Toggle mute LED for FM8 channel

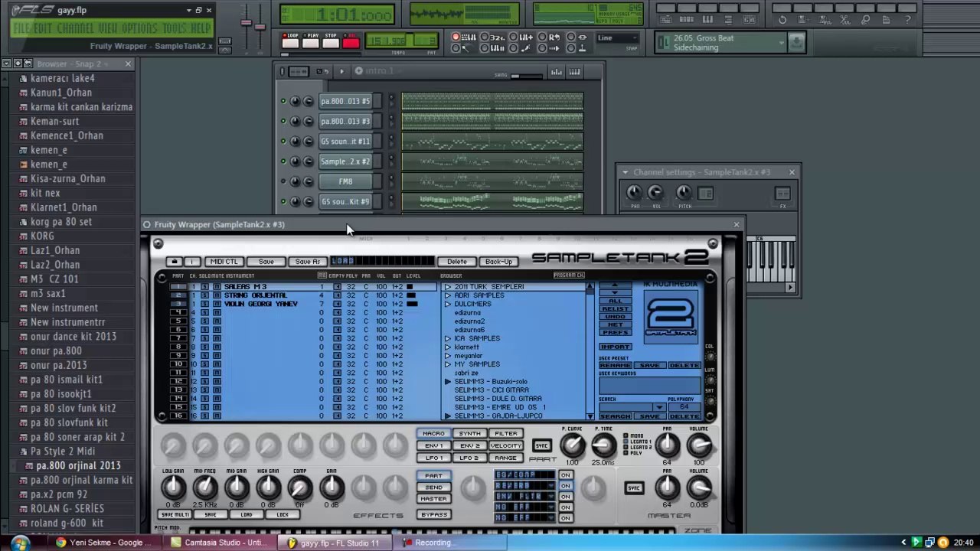tap(283, 181)
